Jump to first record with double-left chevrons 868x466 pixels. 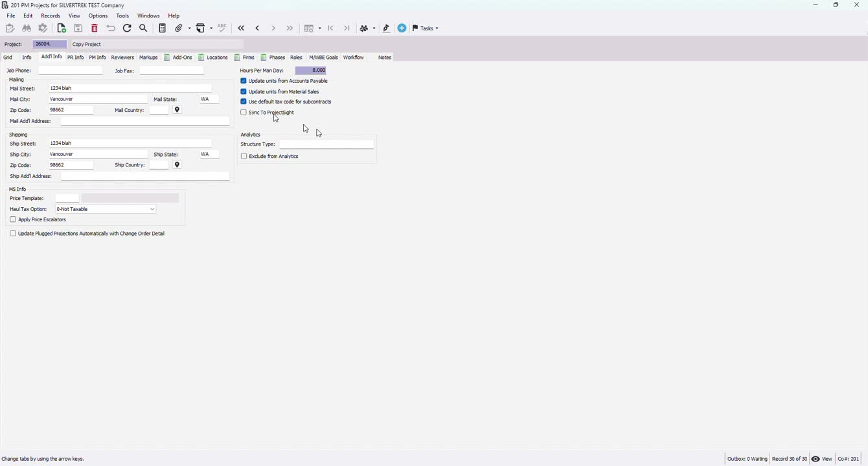coord(242,28)
